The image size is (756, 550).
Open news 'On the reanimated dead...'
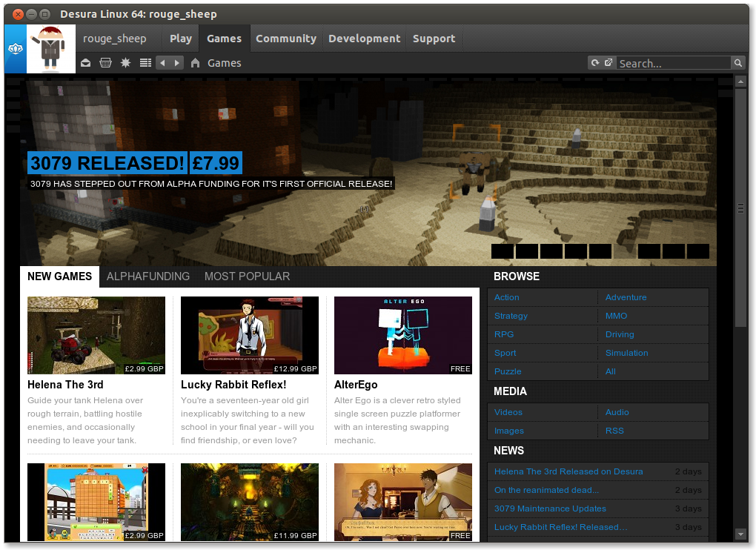[546, 490]
